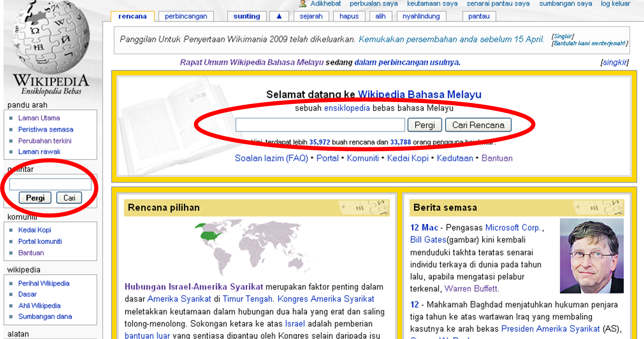Open Perubahan terkini sidebar link
The image size is (644, 339).
pos(45,141)
